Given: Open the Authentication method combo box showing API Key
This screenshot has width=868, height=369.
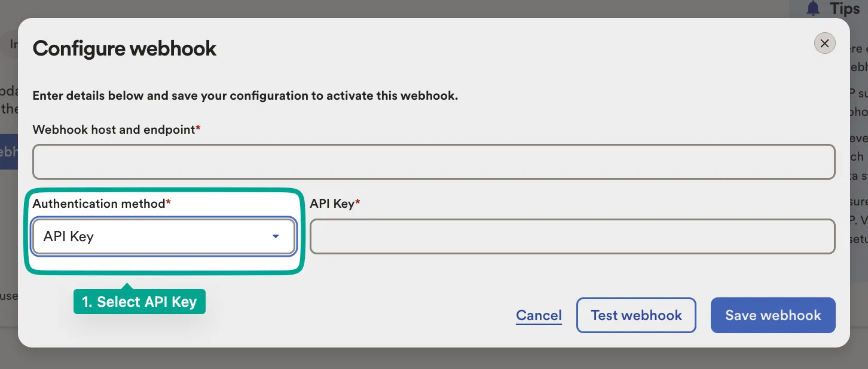Looking at the screenshot, I should (x=155, y=236).
